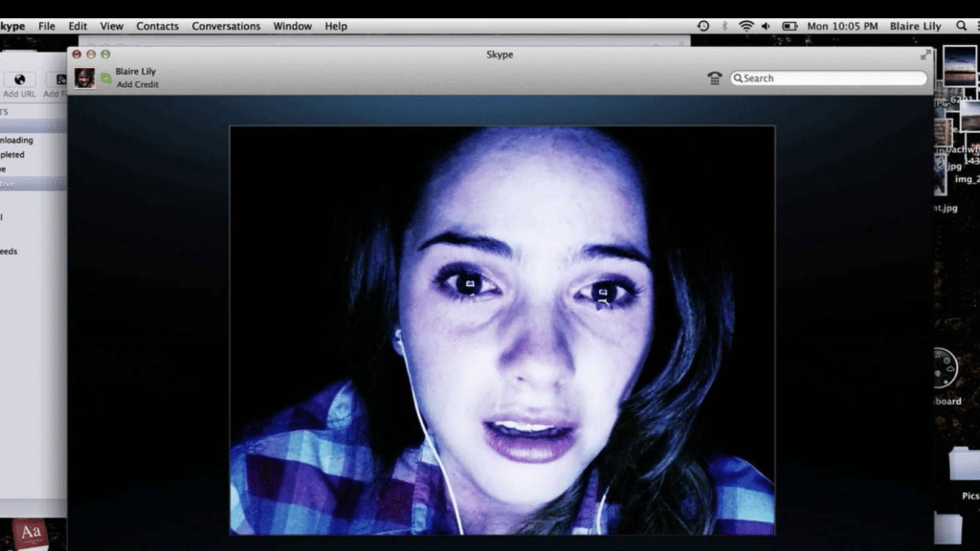This screenshot has height=551, width=980.
Task: Click the Wi-Fi icon in menu bar
Action: 746,26
